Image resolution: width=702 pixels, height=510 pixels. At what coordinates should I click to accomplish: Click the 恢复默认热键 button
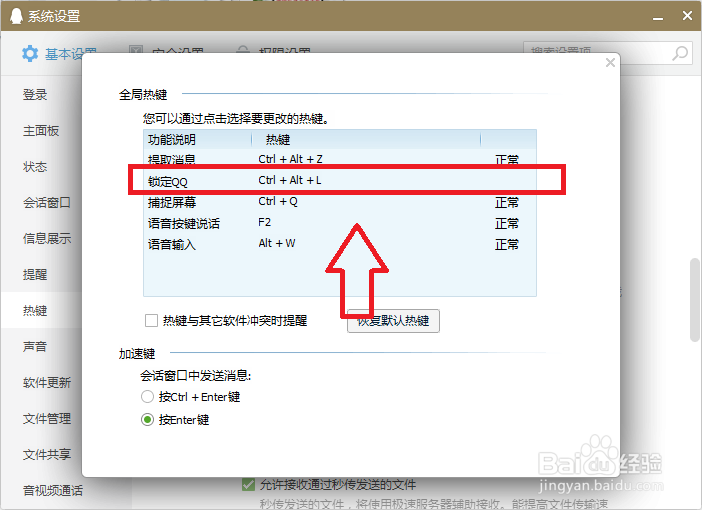393,321
